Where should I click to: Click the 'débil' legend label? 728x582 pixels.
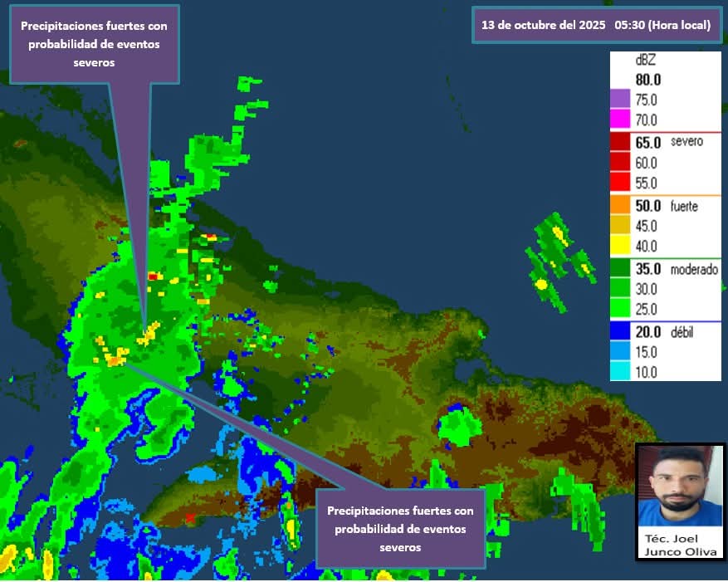[682, 332]
